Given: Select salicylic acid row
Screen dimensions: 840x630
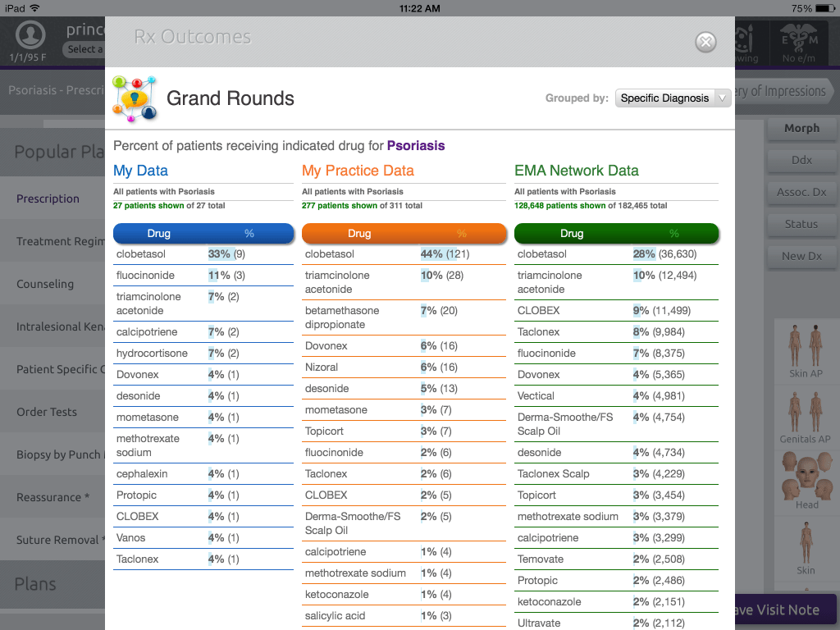Looking at the screenshot, I should pos(404,616).
